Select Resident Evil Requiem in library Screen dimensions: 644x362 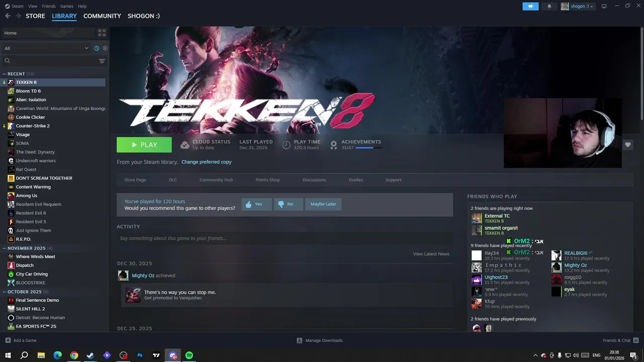point(38,204)
